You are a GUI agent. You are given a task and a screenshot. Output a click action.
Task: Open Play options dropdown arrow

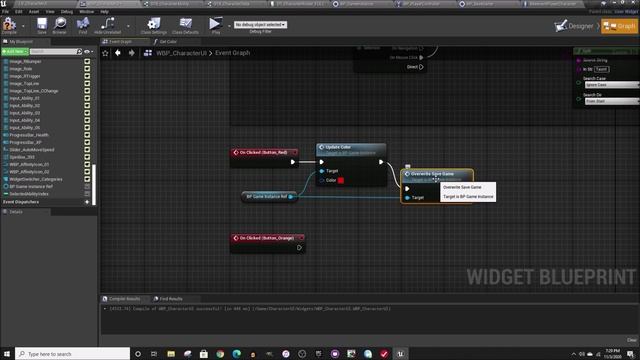(229, 26)
